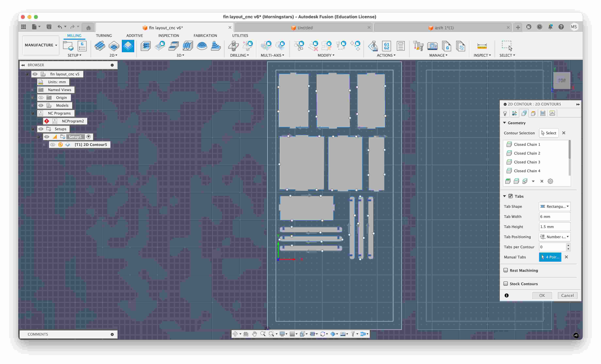Open the Passes tab of 2D Contour
The width and height of the screenshot is (601, 364).
coord(543,113)
